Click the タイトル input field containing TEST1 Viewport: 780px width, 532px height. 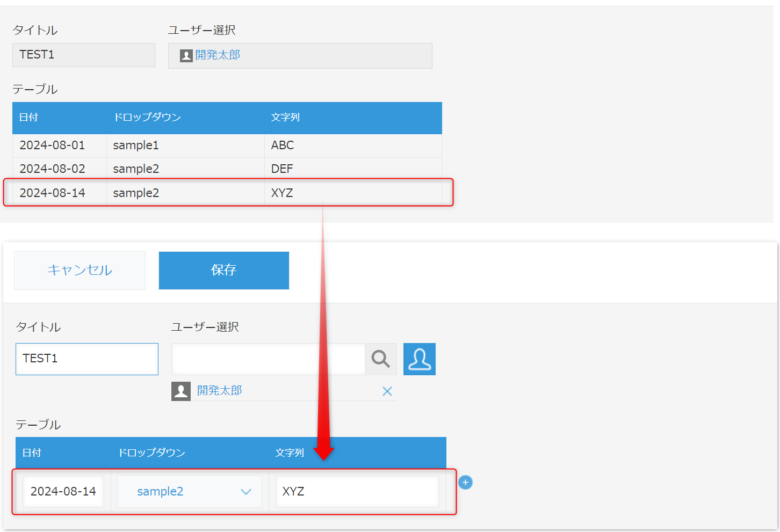click(87, 359)
